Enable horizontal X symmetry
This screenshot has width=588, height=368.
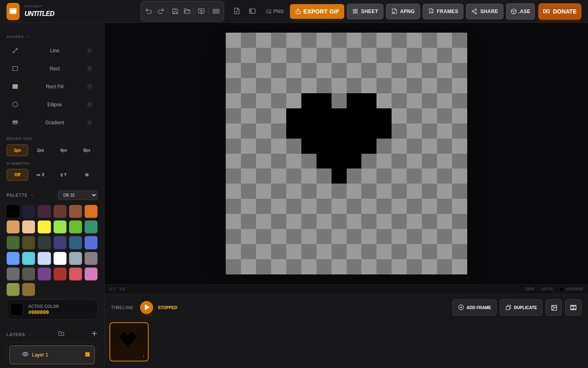coord(40,175)
